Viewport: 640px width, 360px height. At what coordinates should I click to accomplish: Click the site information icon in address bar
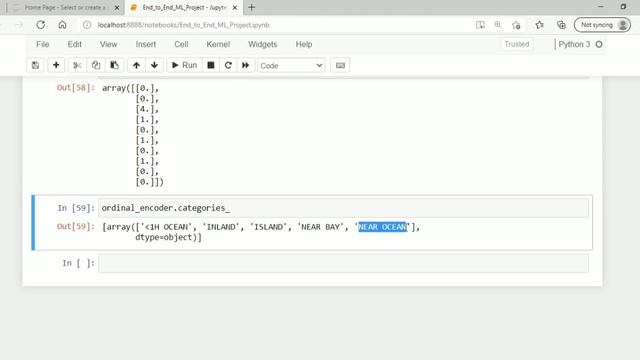click(x=87, y=25)
